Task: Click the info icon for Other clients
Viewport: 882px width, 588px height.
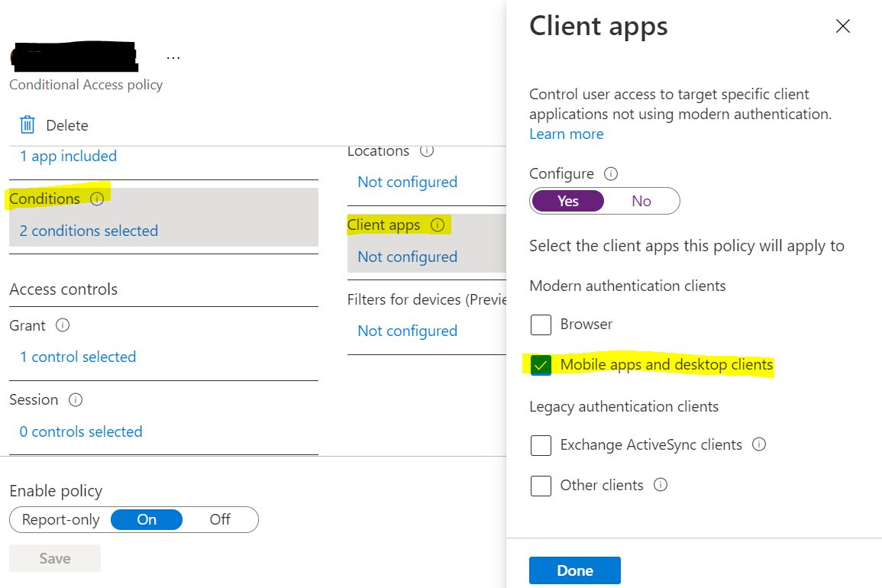Action: [661, 484]
